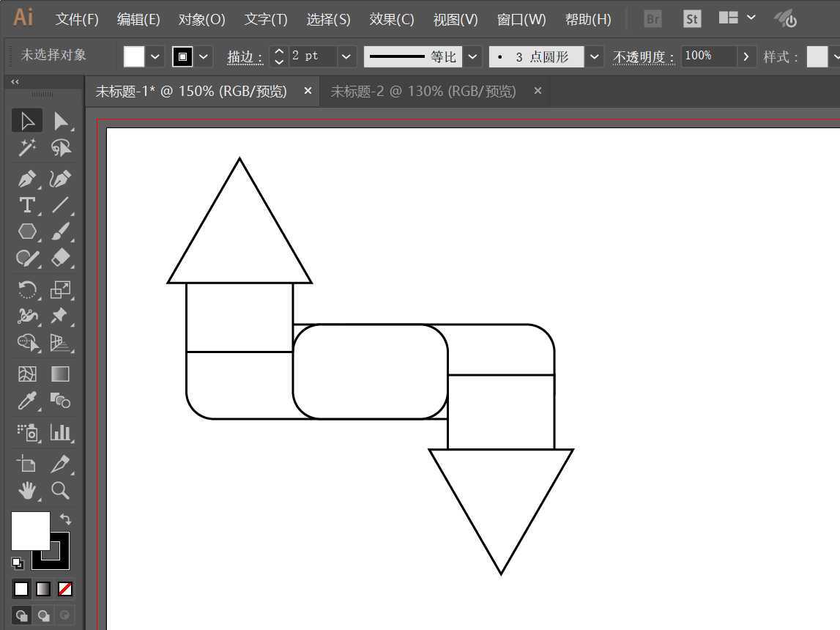The image size is (840, 630).
Task: Expand the 3 点圆形 brush dropdown
Action: [x=594, y=56]
